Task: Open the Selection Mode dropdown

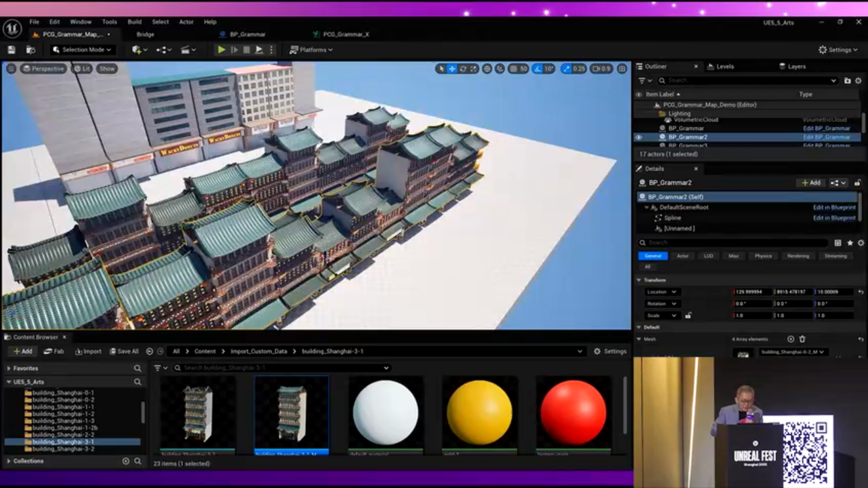Action: (x=82, y=50)
